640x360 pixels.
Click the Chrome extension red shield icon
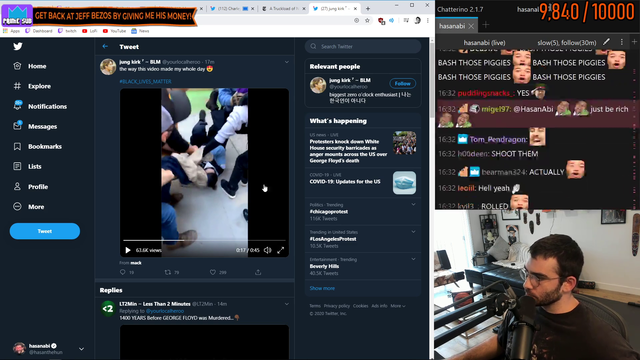click(x=381, y=20)
